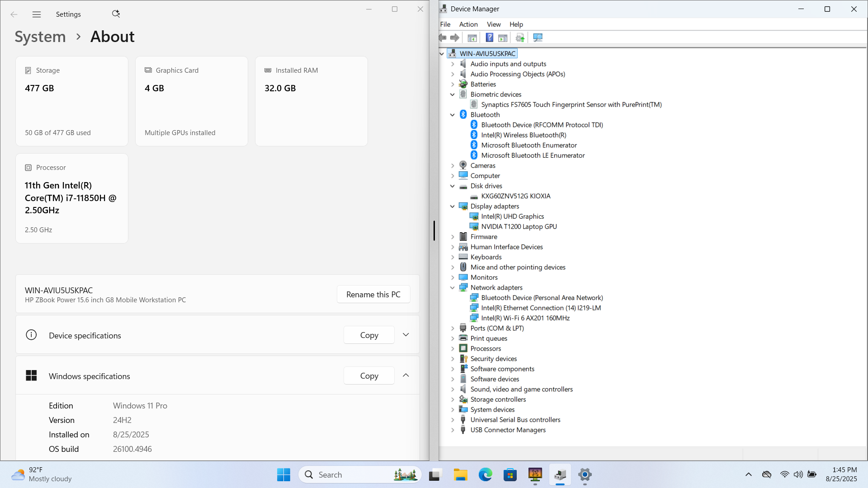Select the Monitors category
Screen dimensions: 868x488
pos(484,277)
